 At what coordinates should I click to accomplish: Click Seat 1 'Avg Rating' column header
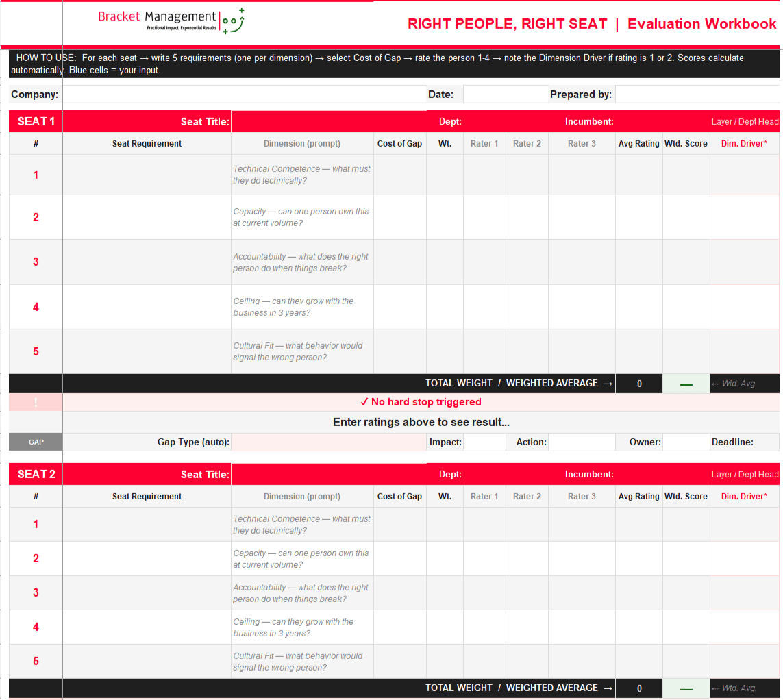[x=638, y=144]
